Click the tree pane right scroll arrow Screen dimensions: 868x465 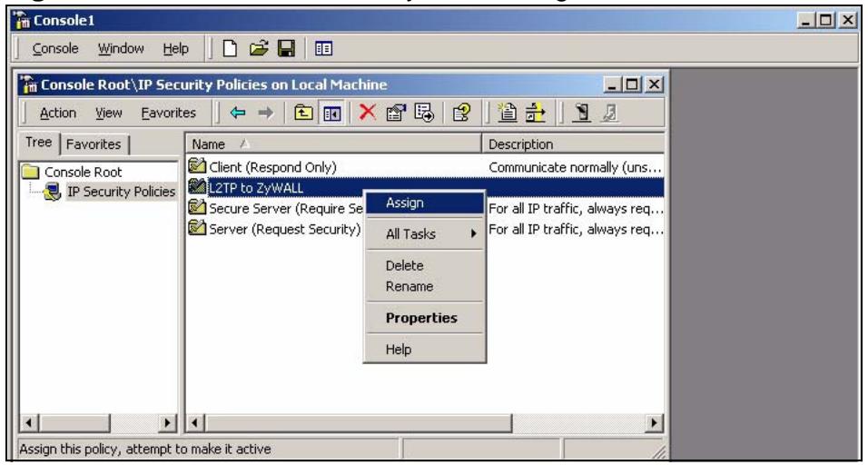[168, 423]
